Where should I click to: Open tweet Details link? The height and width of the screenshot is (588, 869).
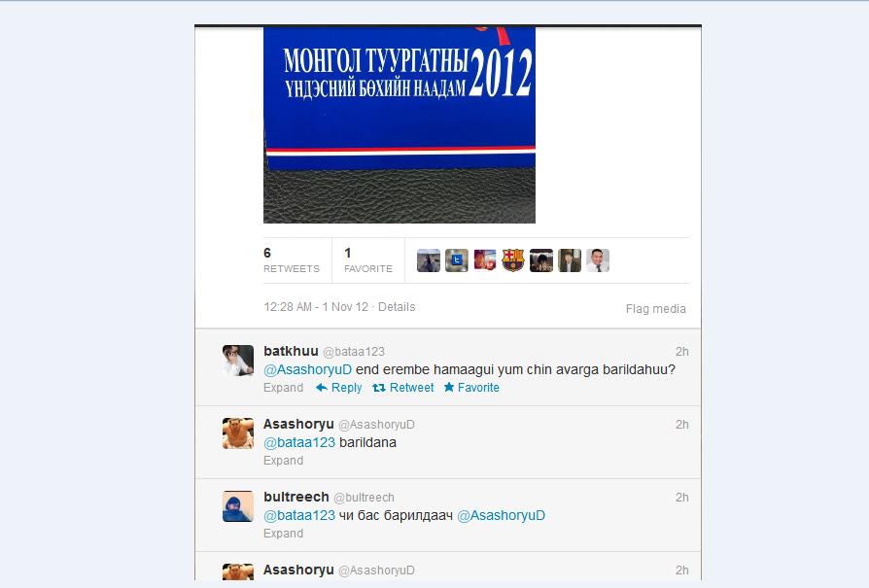397,307
